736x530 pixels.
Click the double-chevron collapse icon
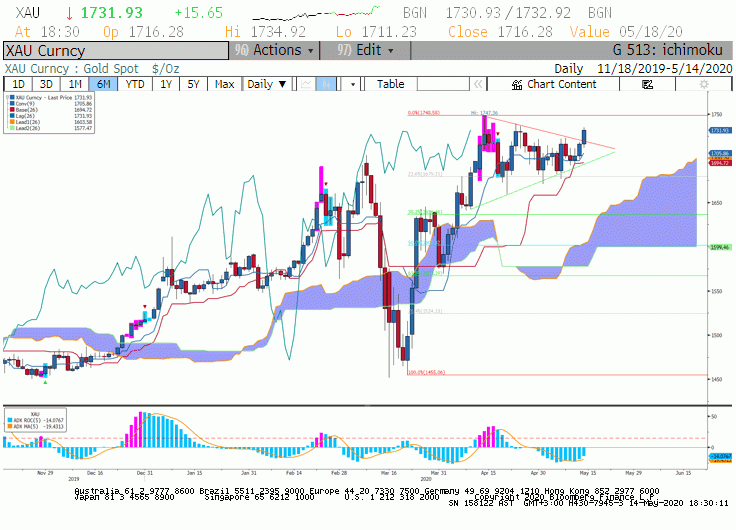pyautogui.click(x=478, y=84)
